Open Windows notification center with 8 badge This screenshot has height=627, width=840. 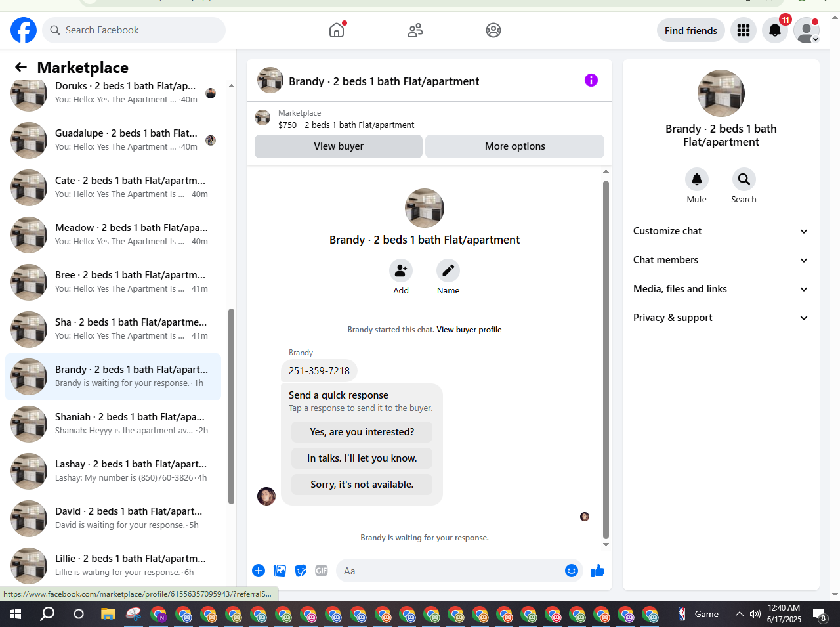pos(820,615)
